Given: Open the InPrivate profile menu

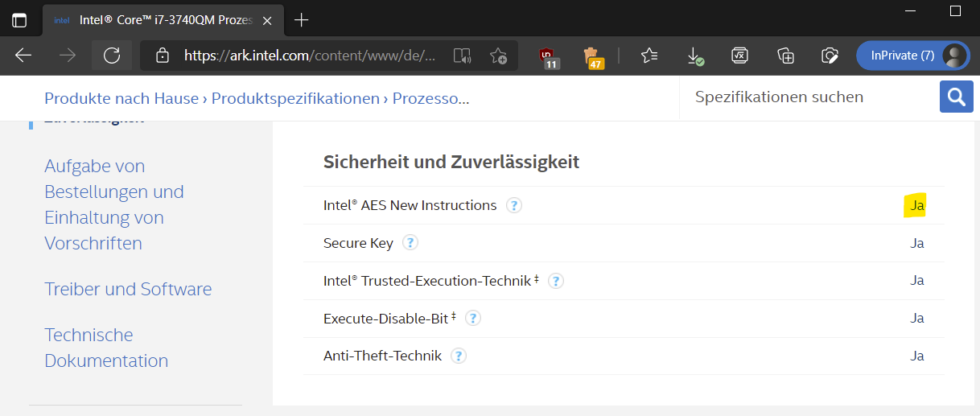Looking at the screenshot, I should coord(911,56).
